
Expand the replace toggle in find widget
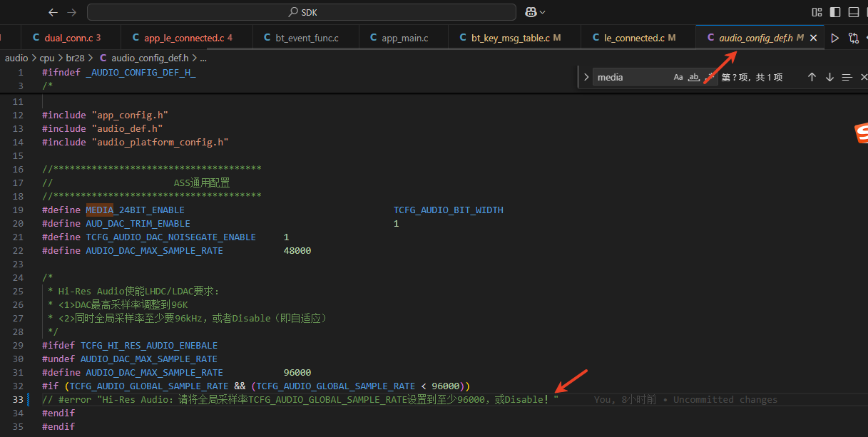click(x=586, y=77)
